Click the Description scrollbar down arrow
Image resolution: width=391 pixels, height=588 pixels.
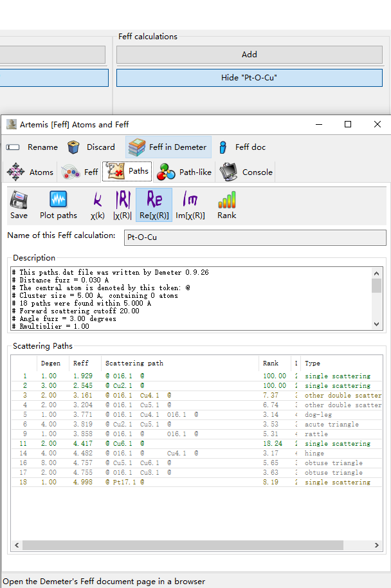[x=377, y=325]
